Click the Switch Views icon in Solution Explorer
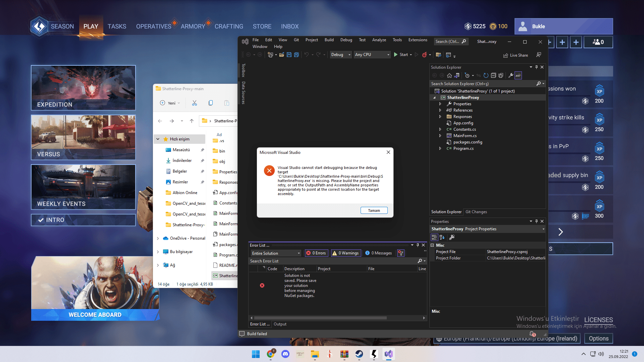The width and height of the screenshot is (644, 362). (457, 75)
